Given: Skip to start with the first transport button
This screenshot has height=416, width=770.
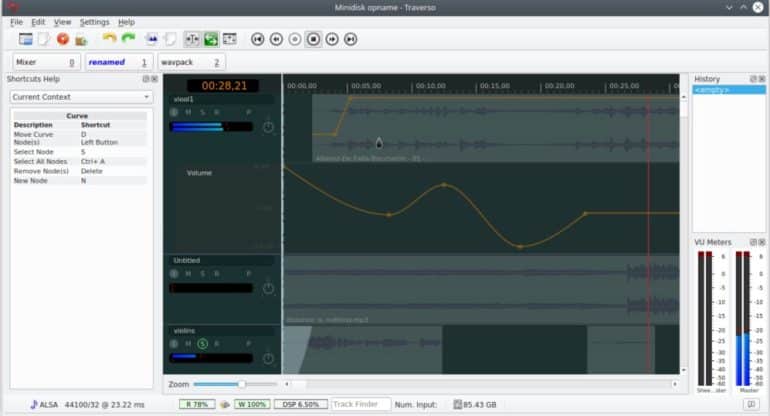Looking at the screenshot, I should (257, 39).
